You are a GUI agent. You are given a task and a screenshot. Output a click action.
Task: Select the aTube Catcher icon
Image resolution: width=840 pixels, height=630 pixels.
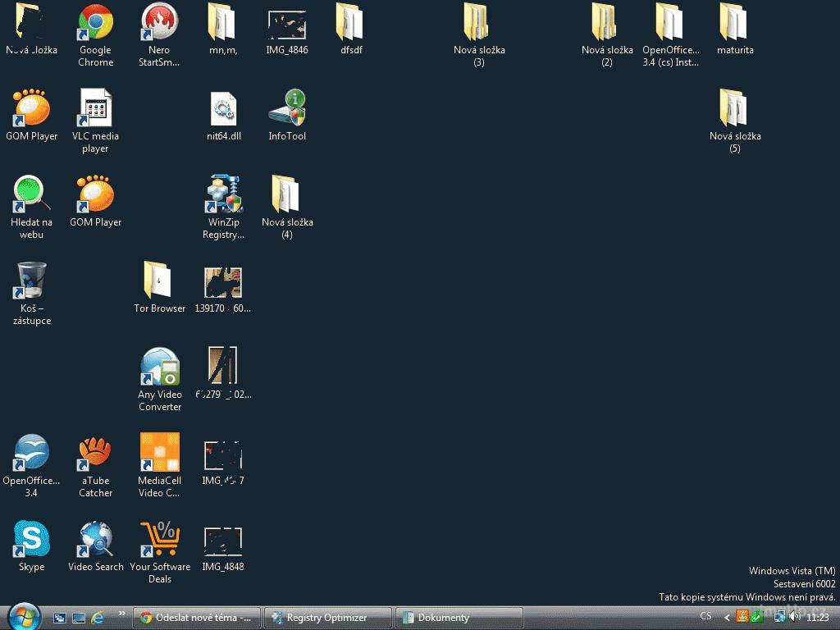point(95,454)
